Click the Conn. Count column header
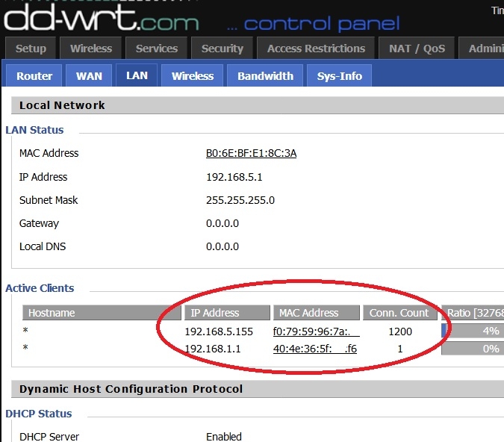 [x=400, y=313]
